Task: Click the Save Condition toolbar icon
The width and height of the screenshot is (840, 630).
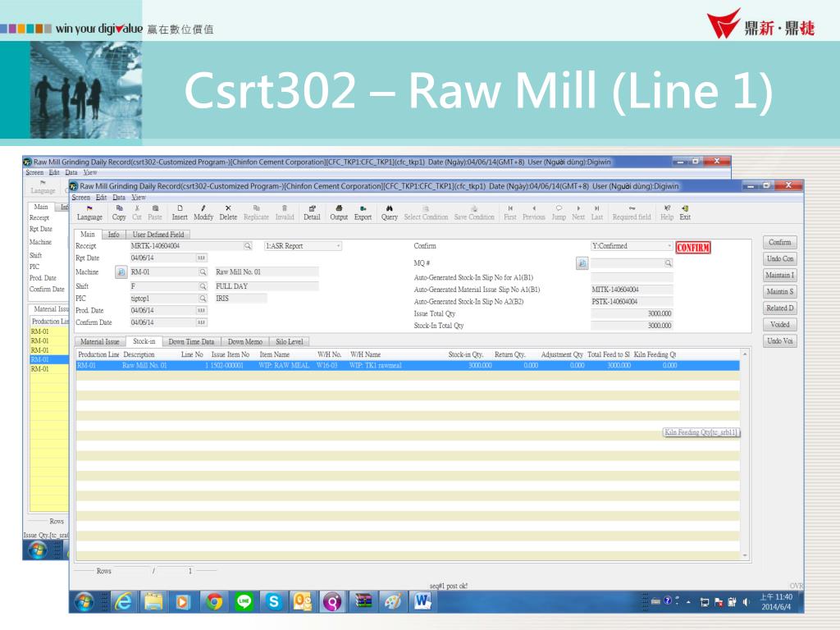Action: coord(474,212)
